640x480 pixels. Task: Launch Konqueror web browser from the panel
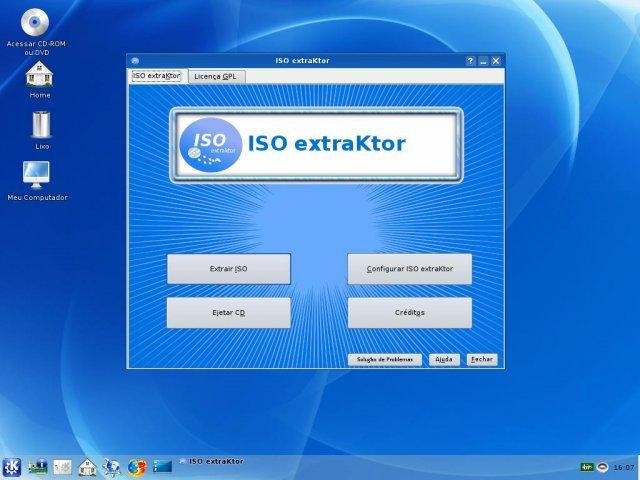tap(111, 467)
